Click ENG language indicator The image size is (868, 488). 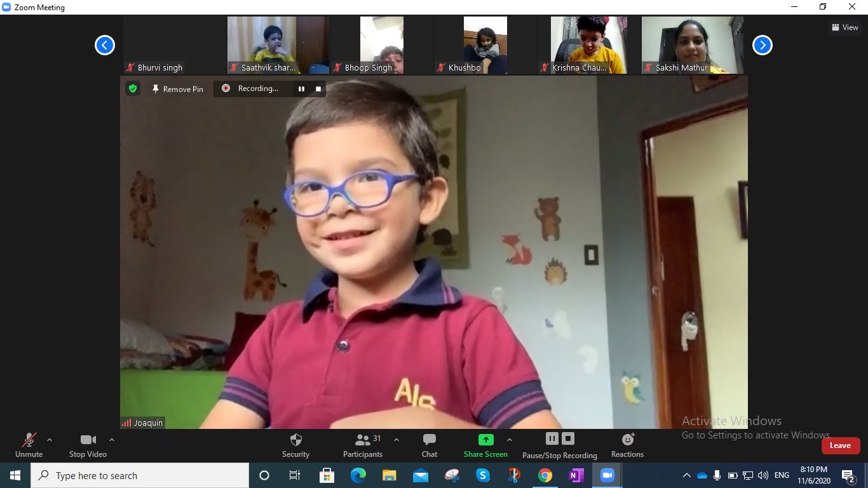(x=782, y=475)
